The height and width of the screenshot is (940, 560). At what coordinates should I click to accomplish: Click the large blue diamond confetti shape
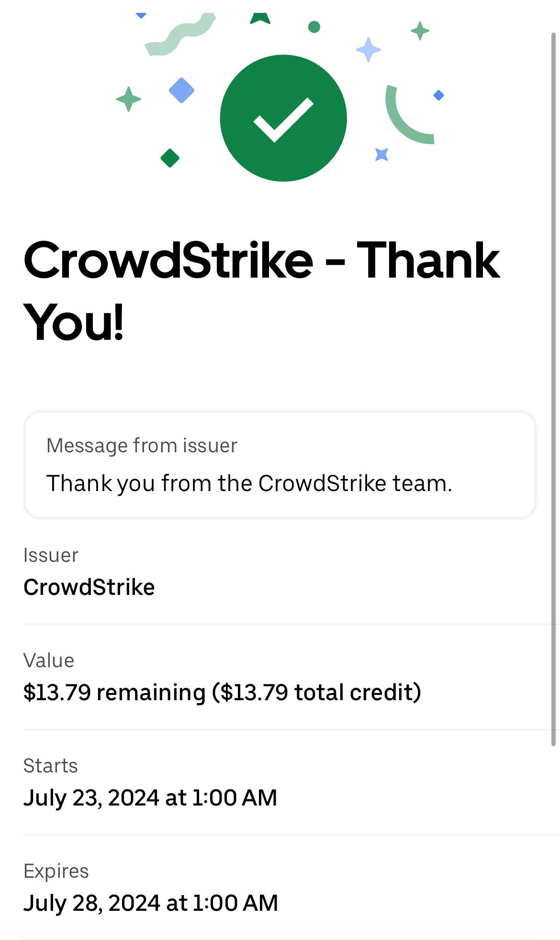pos(181,90)
